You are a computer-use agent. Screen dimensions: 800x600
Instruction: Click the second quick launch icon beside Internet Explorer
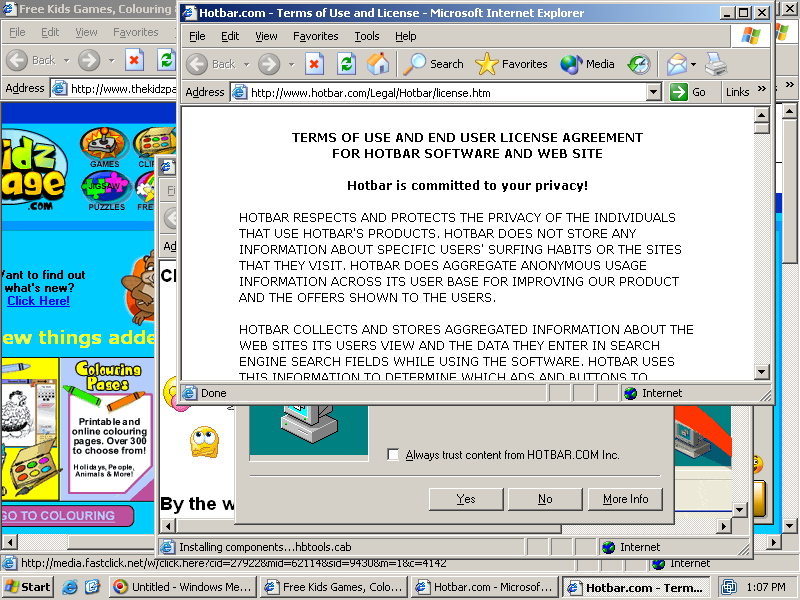point(92,587)
